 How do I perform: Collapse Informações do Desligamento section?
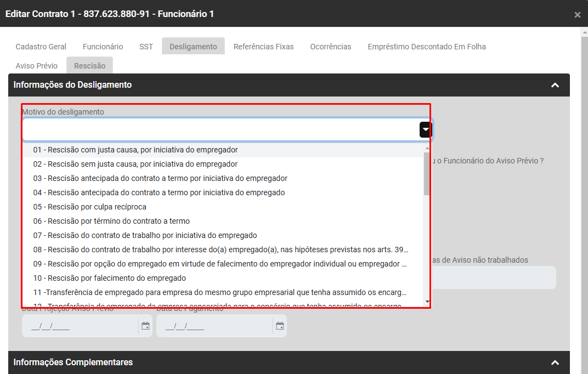[555, 85]
